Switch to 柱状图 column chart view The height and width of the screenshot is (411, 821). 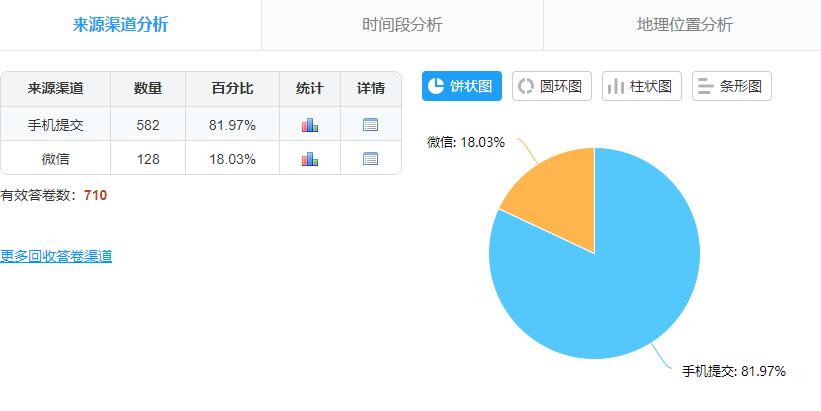point(642,86)
